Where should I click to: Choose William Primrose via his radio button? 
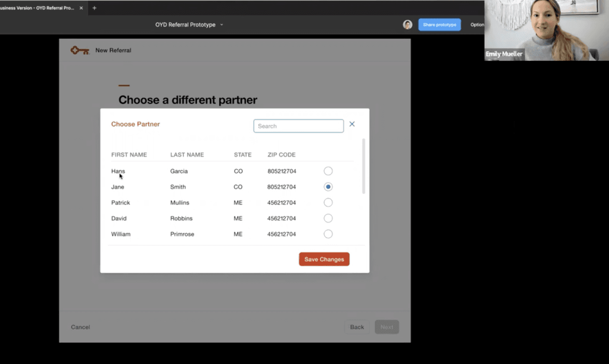tap(328, 234)
